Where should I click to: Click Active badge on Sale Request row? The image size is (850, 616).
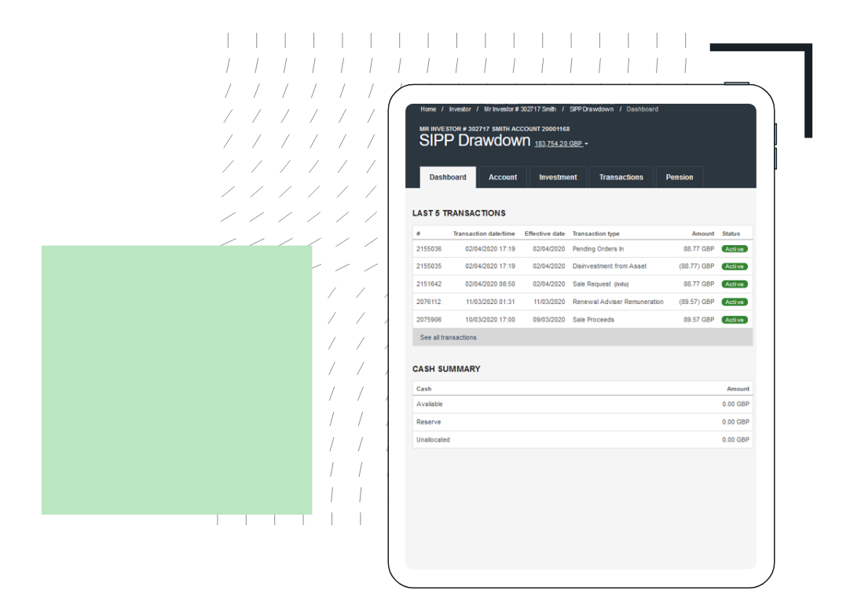click(735, 284)
